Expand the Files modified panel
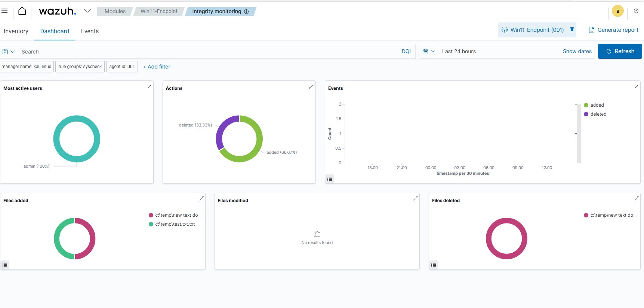The width and height of the screenshot is (644, 308). click(x=415, y=199)
